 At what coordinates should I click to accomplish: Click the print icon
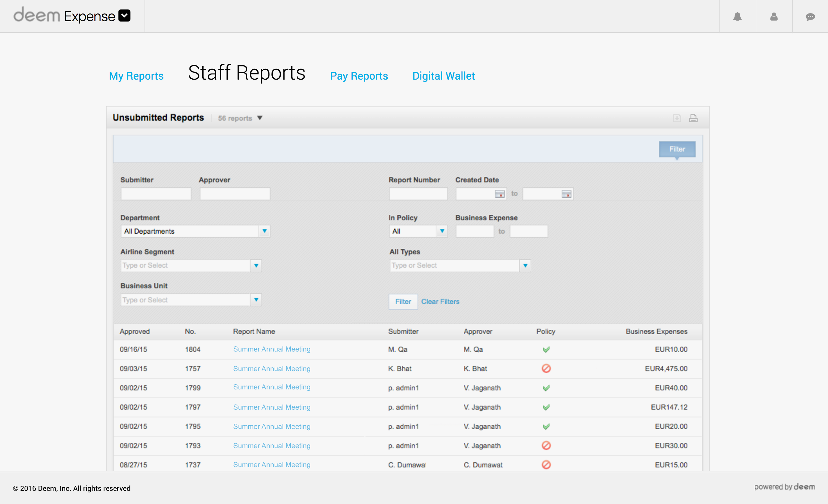point(693,118)
